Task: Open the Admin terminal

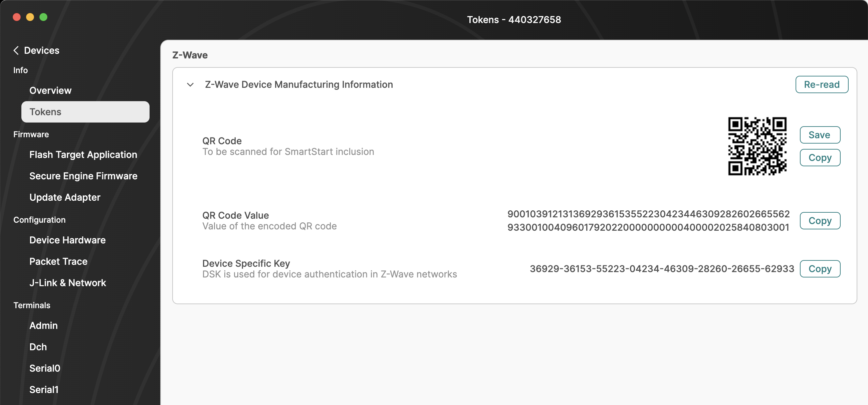Action: (43, 325)
